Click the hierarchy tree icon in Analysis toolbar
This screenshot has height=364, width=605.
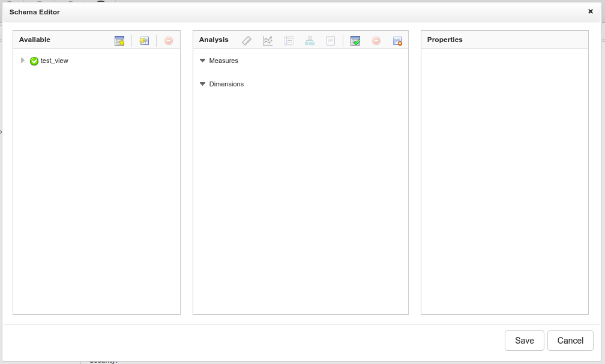point(310,41)
